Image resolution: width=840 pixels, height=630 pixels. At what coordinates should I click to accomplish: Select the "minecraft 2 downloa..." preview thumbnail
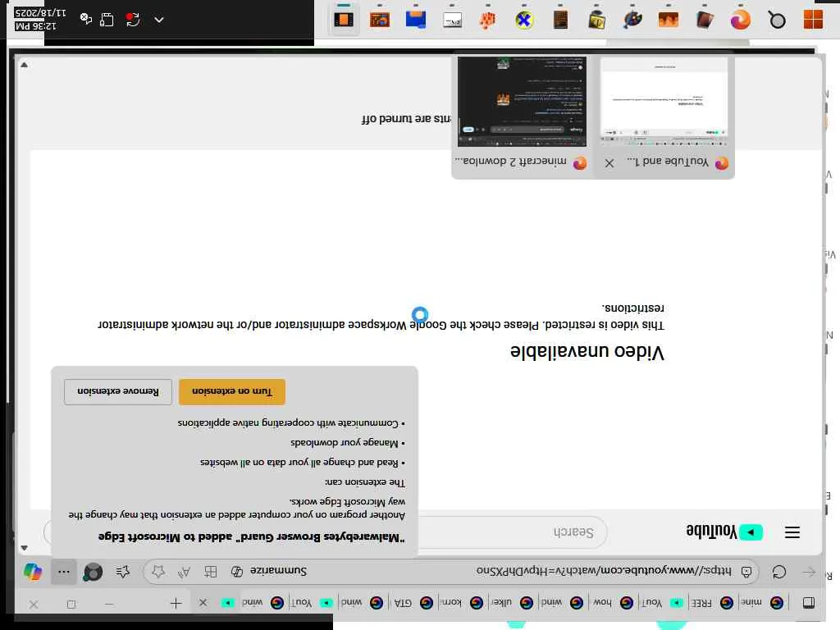tap(523, 102)
